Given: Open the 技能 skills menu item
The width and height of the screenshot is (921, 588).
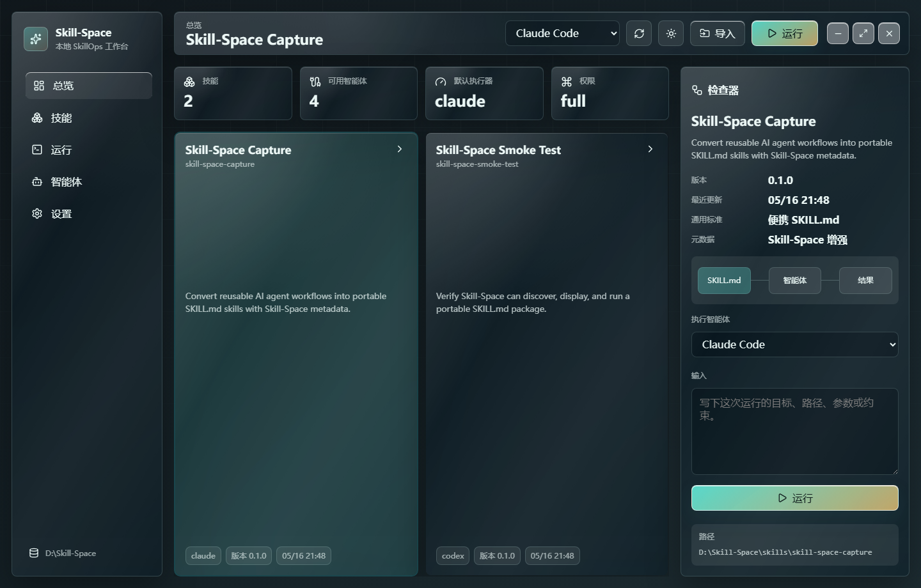Looking at the screenshot, I should click(x=89, y=118).
